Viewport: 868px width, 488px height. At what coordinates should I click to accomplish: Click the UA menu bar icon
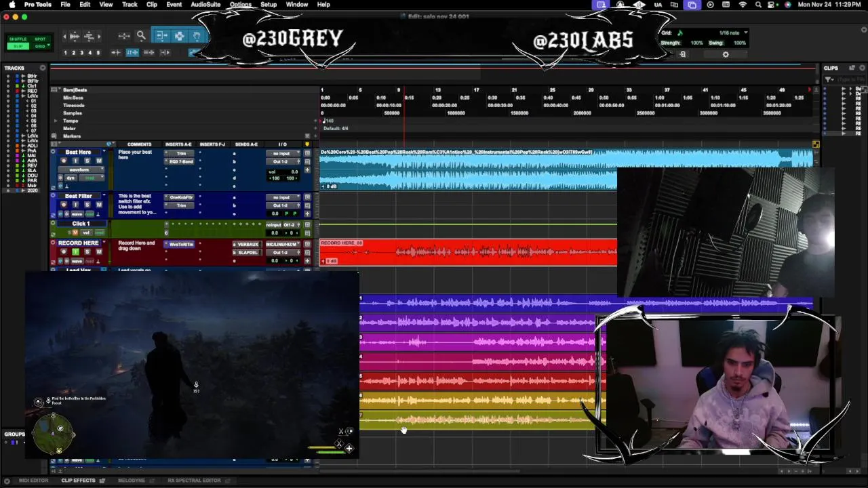pos(658,5)
